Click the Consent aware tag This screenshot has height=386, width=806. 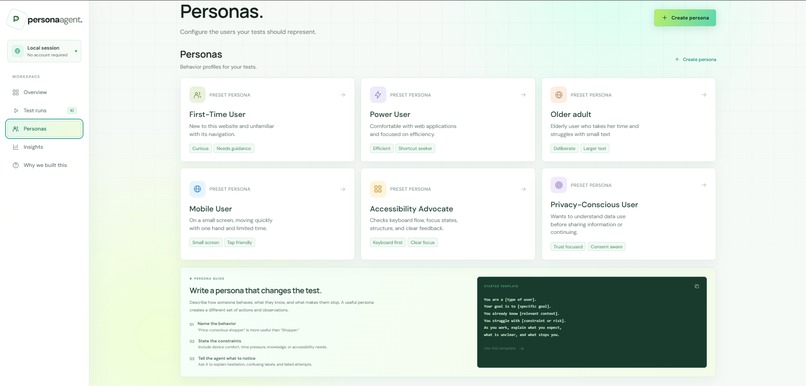tap(607, 247)
